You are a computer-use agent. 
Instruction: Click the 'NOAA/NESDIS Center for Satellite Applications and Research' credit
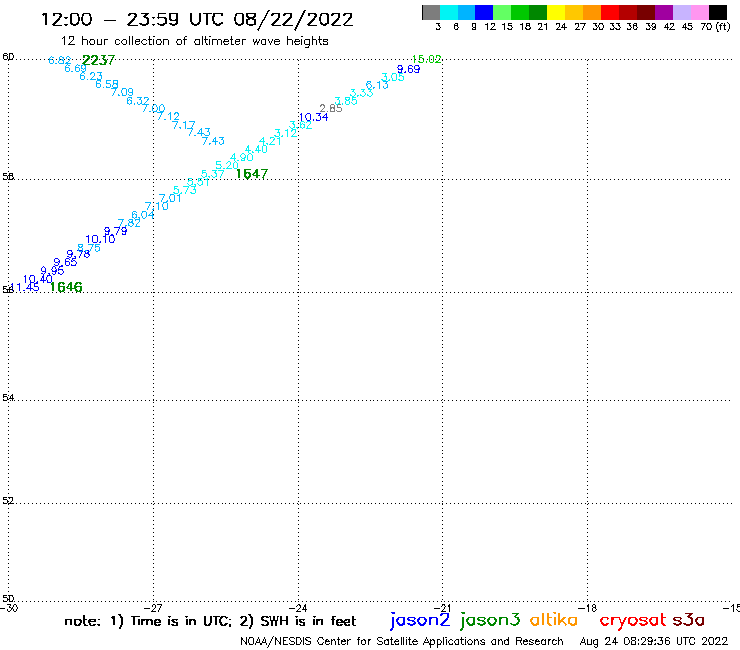pos(402,641)
